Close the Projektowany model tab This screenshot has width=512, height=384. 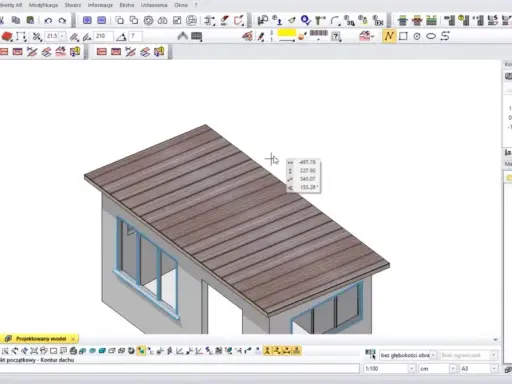pyautogui.click(x=73, y=339)
